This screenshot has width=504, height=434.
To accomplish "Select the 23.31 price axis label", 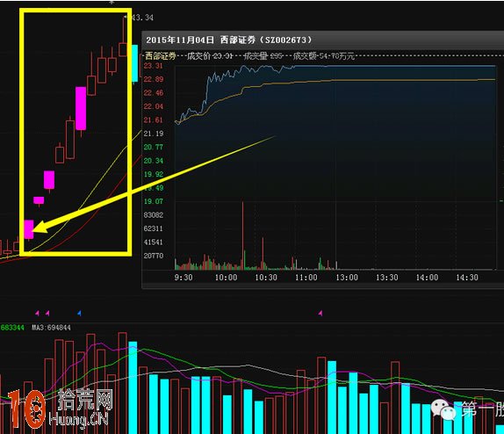I will 154,66.
